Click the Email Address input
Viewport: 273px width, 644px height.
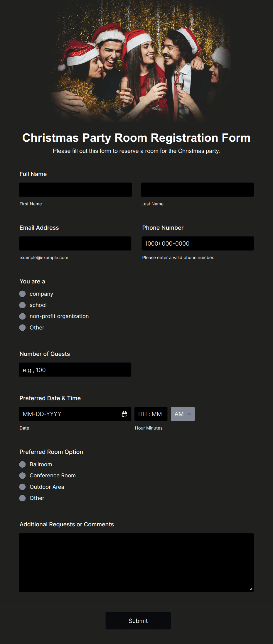tap(75, 244)
